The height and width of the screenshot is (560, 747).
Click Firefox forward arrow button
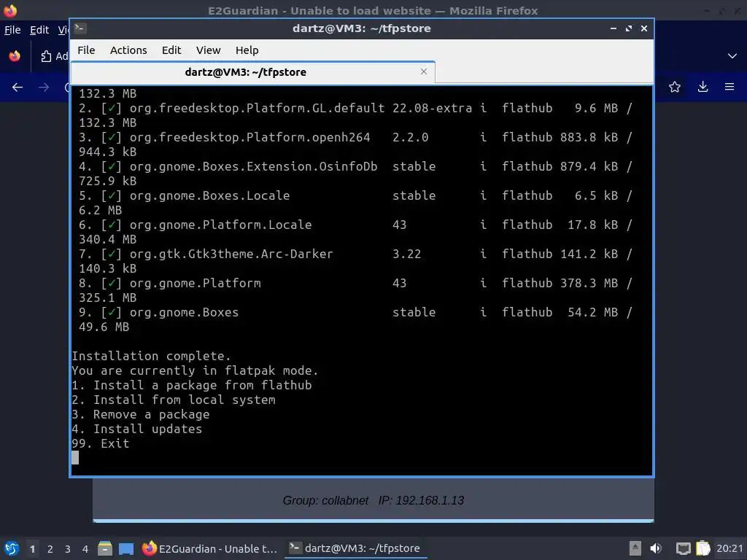[43, 87]
